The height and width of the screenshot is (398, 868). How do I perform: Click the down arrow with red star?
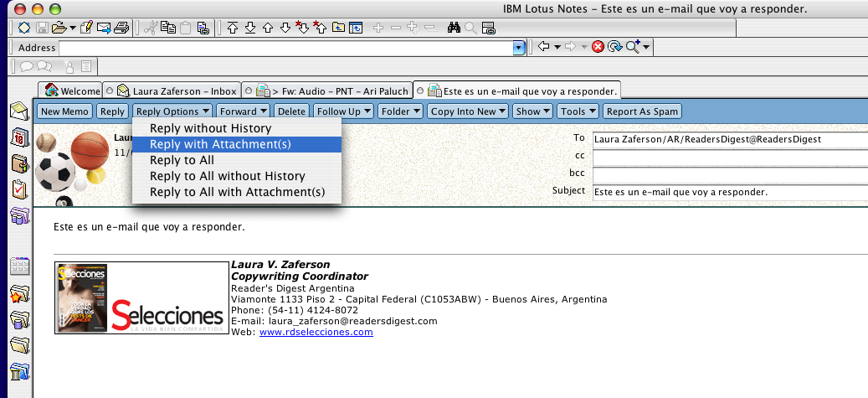coord(302,28)
